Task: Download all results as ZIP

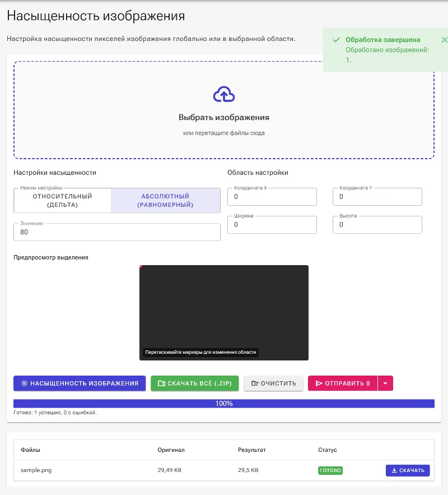Action: click(x=194, y=383)
